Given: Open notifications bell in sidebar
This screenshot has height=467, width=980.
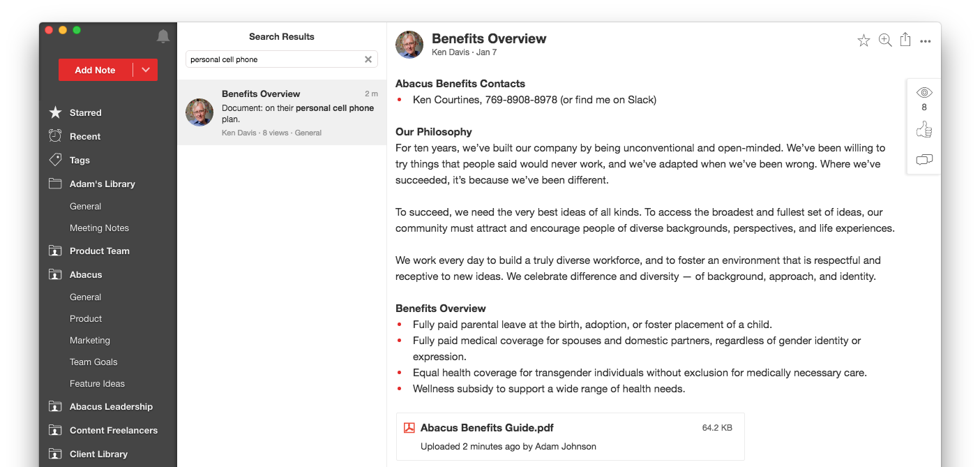Looking at the screenshot, I should click(163, 36).
